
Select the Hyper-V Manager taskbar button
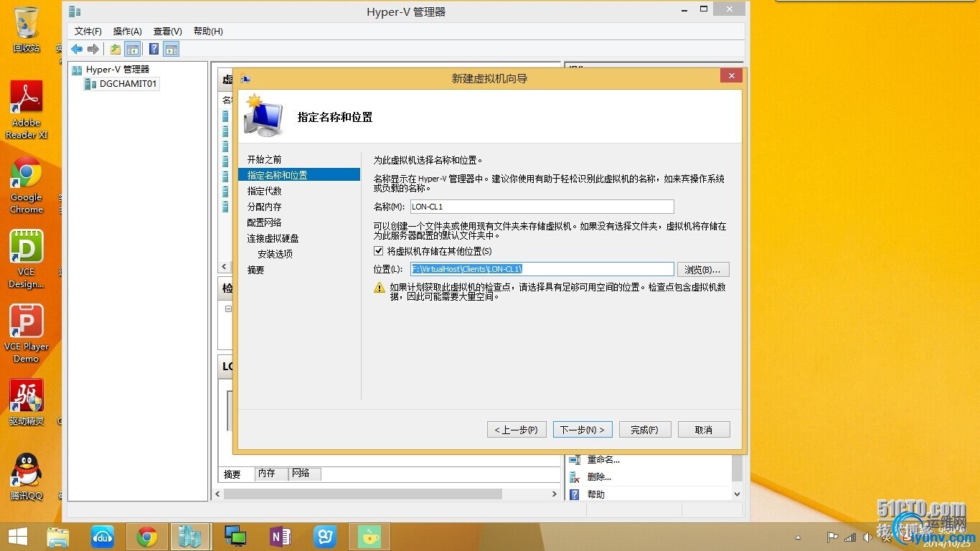click(190, 537)
